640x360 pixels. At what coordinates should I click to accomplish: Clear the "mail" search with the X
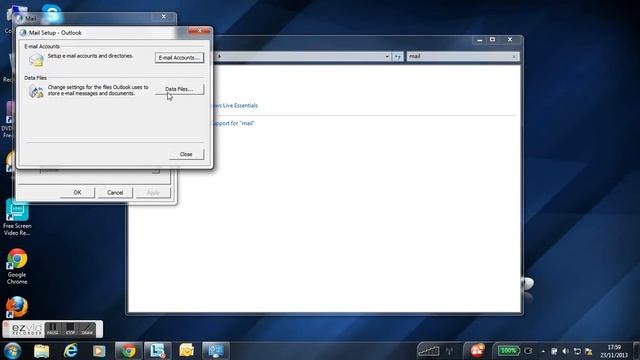coord(514,56)
